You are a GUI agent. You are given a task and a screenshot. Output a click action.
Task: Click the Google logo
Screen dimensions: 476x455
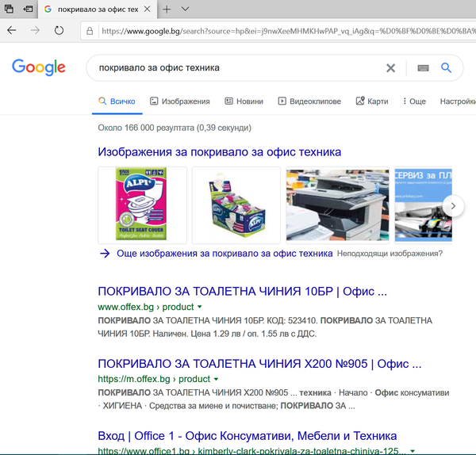coord(39,67)
